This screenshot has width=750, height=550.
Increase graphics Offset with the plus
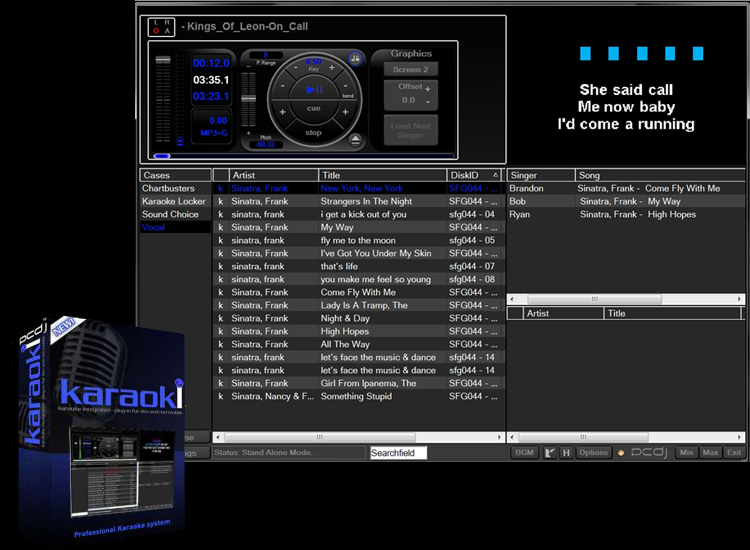pos(428,89)
